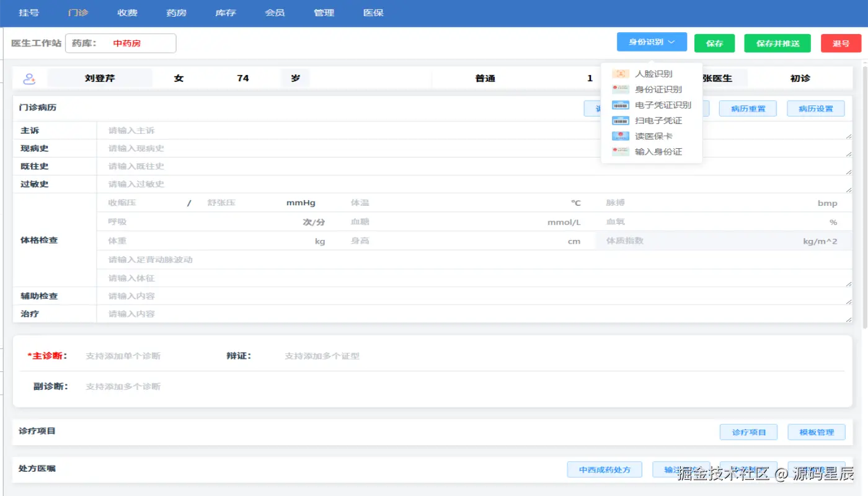
Task: Open the 管理 navigation tab
Action: pos(324,12)
